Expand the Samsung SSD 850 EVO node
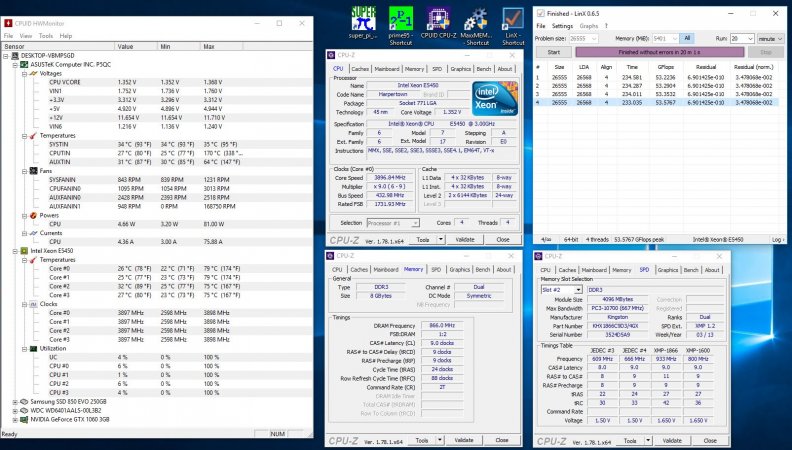 [x=15, y=402]
